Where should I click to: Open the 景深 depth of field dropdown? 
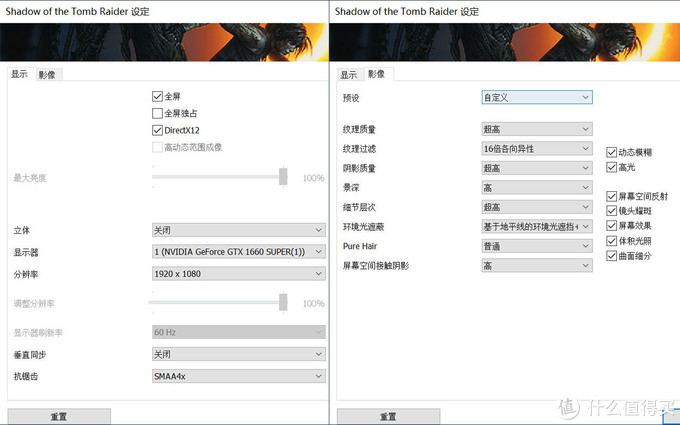pyautogui.click(x=537, y=187)
